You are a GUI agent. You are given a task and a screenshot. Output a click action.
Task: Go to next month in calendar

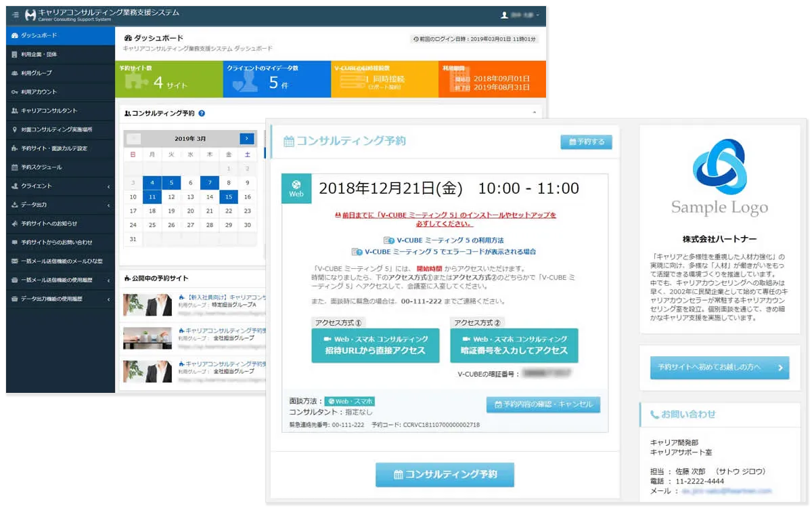pos(247,138)
